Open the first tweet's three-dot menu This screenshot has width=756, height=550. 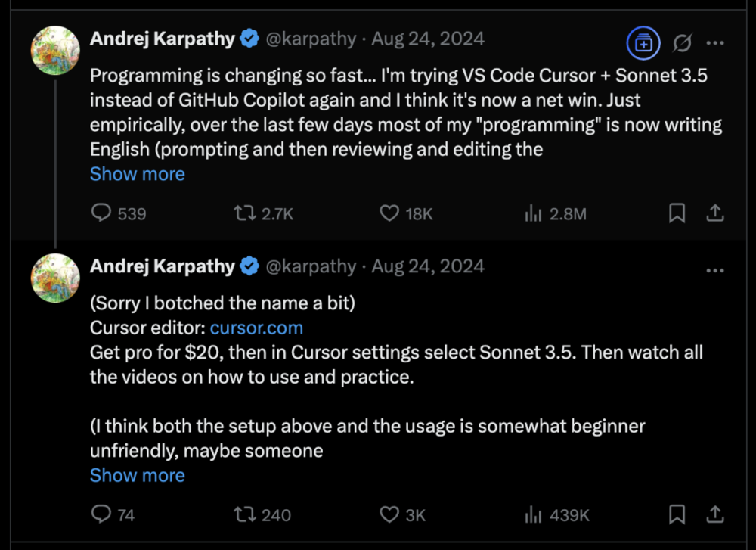[714, 44]
